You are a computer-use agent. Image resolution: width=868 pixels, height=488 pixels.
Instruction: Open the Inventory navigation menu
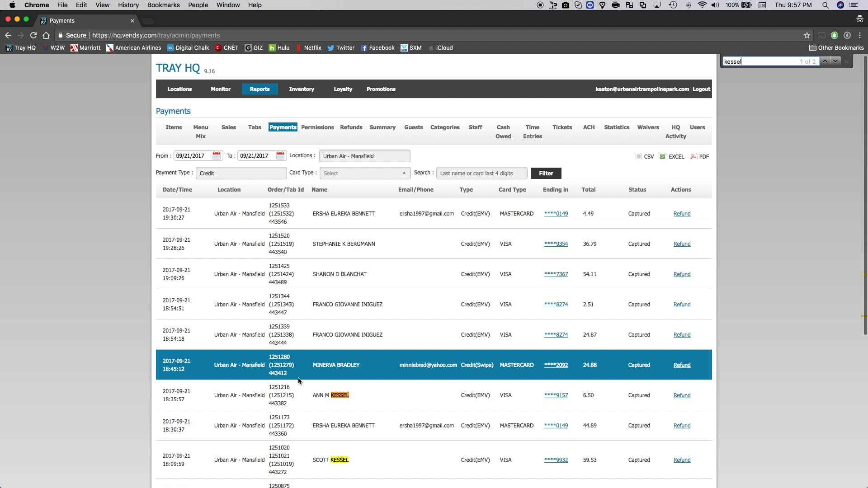(x=301, y=89)
